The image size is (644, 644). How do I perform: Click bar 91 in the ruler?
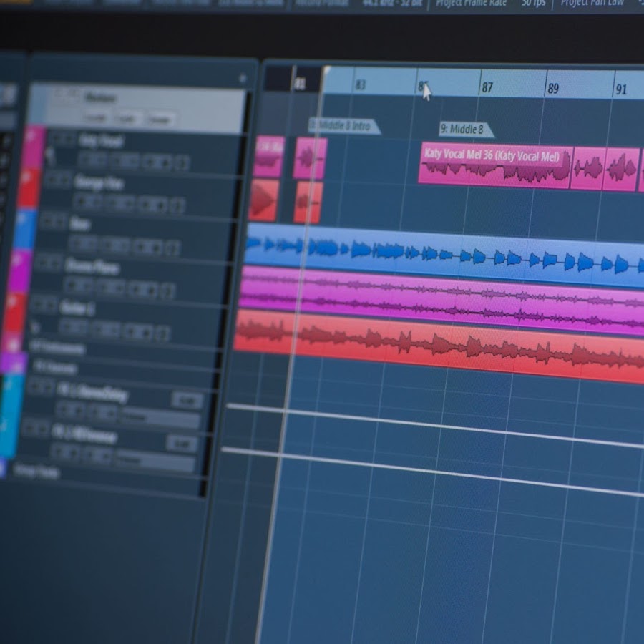tap(621, 89)
